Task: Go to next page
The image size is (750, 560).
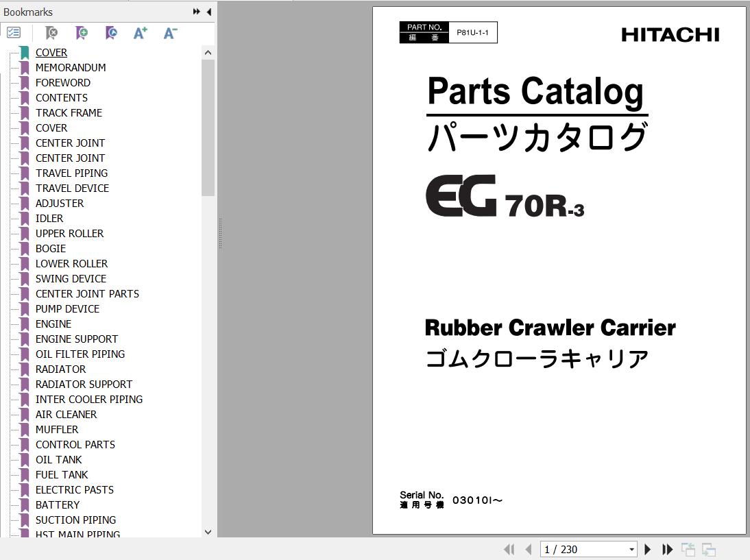Action: tap(648, 550)
